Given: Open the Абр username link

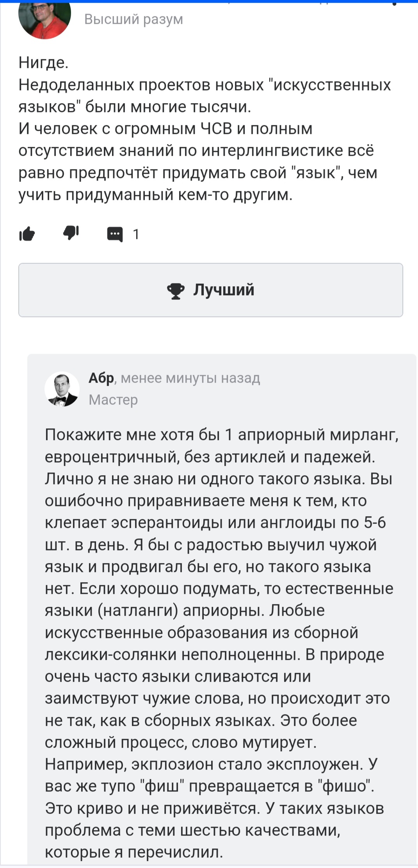Looking at the screenshot, I should 101,378.
